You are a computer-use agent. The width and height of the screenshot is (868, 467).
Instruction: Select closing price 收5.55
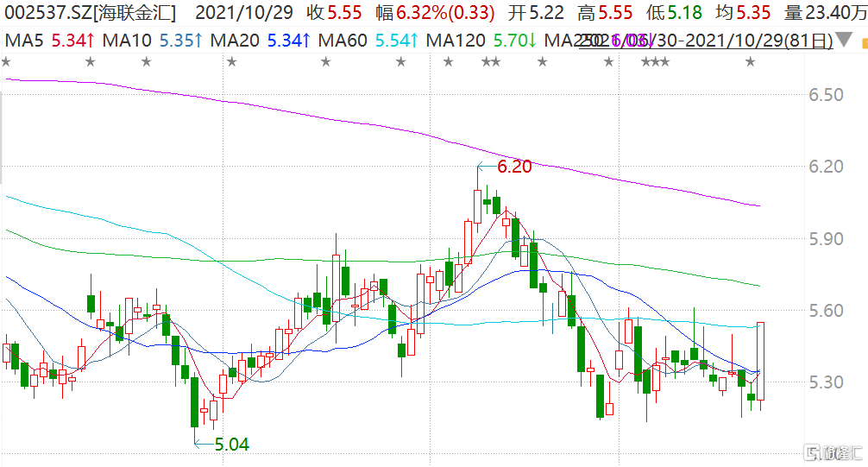pos(334,12)
